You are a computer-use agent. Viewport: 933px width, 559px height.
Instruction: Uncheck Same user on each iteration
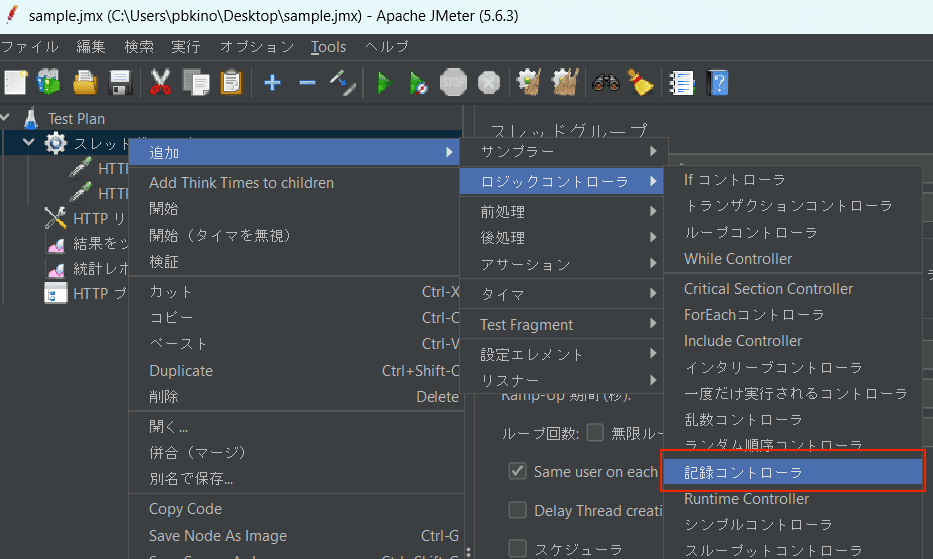(x=518, y=471)
